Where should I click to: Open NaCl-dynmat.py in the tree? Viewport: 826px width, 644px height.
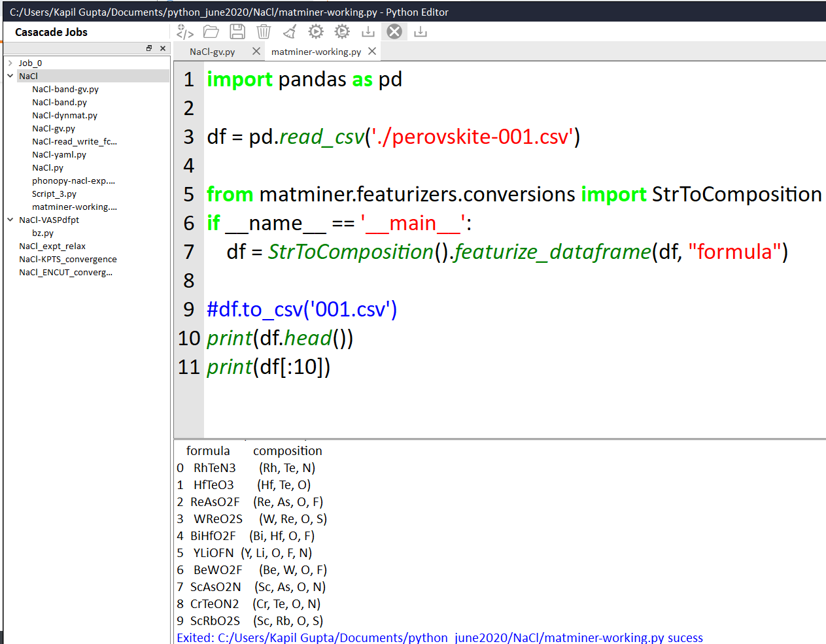pos(65,115)
